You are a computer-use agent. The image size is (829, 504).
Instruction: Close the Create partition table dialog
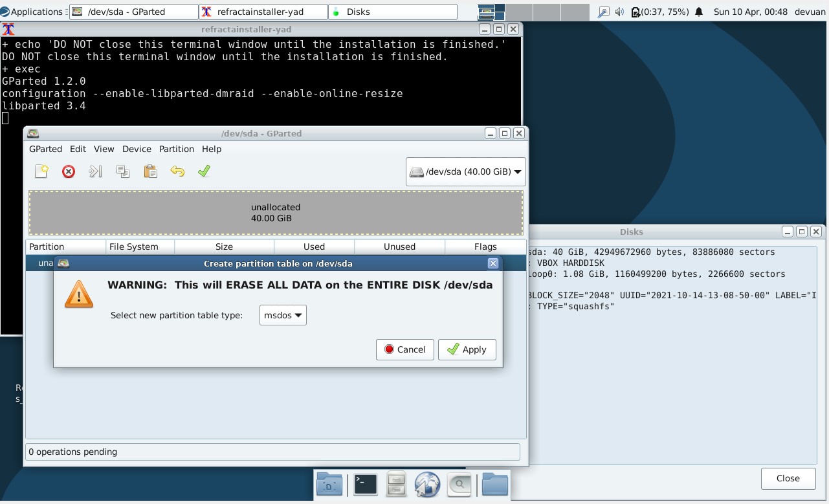pos(493,263)
